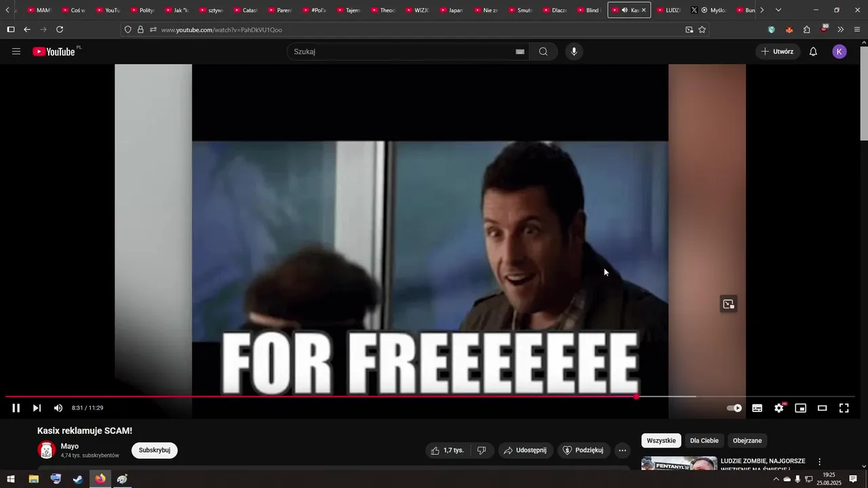Screen dimensions: 868x488
Task: Open more actions three-dot menu
Action: tap(623, 450)
